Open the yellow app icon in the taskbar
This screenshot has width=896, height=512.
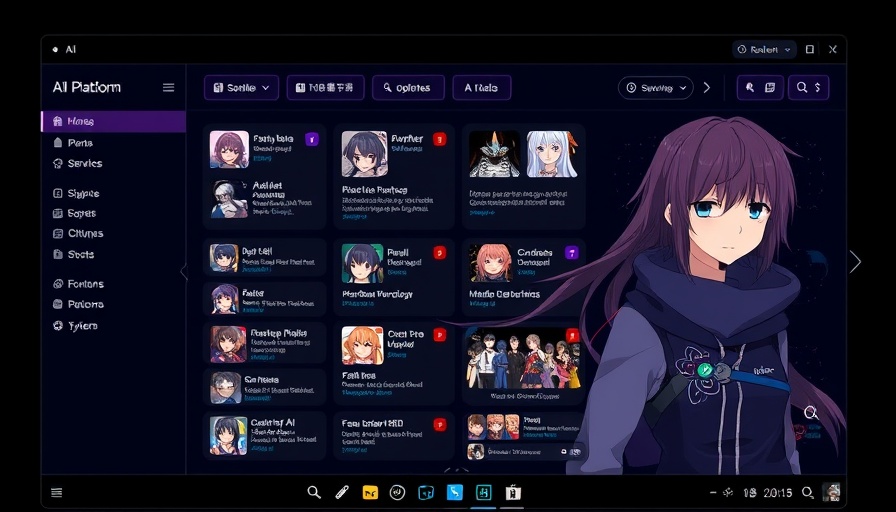coord(370,492)
